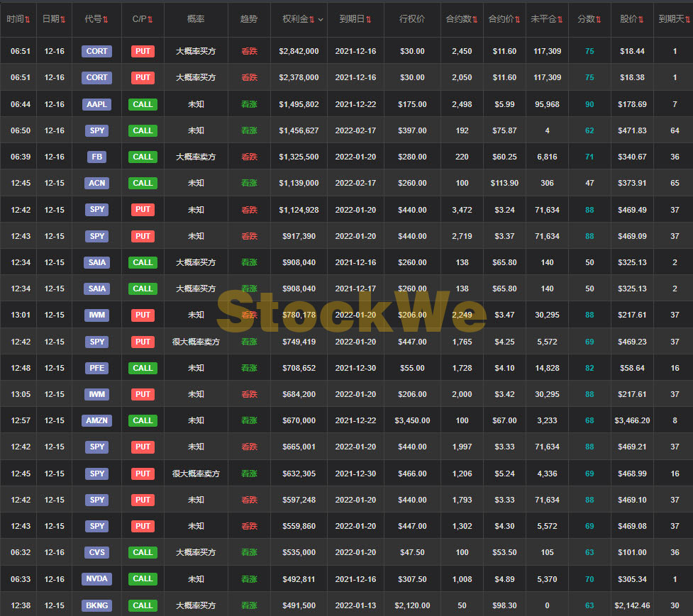
Task: Click the strike price $3,450.00
Action: tap(412, 420)
